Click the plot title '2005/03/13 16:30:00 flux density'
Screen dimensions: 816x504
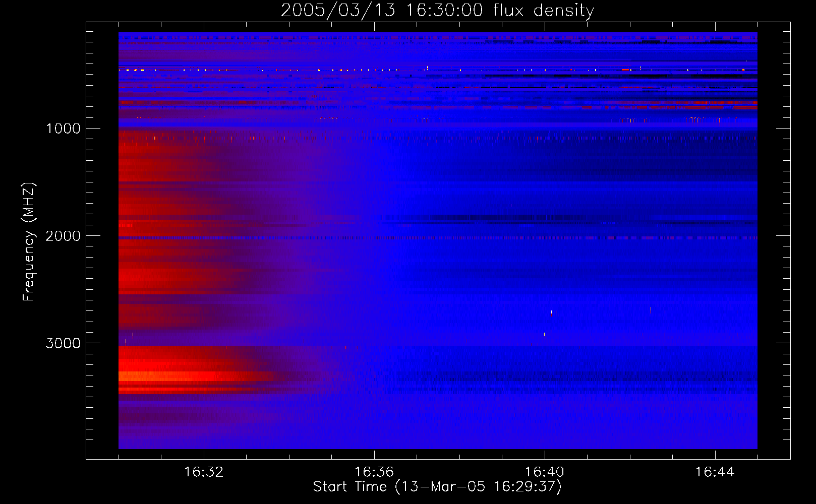pos(437,10)
